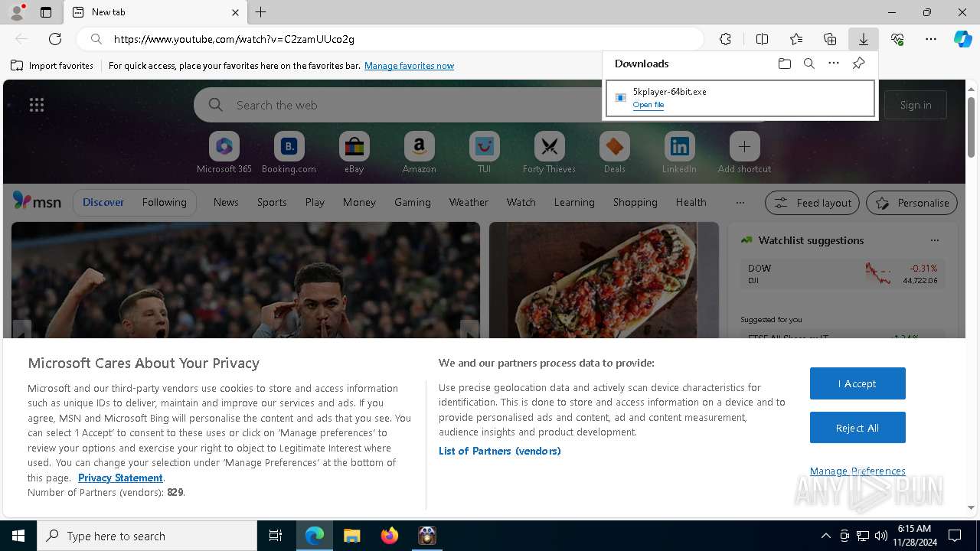This screenshot has height=551, width=980.
Task: Open the Sports menu item
Action: 272,202
